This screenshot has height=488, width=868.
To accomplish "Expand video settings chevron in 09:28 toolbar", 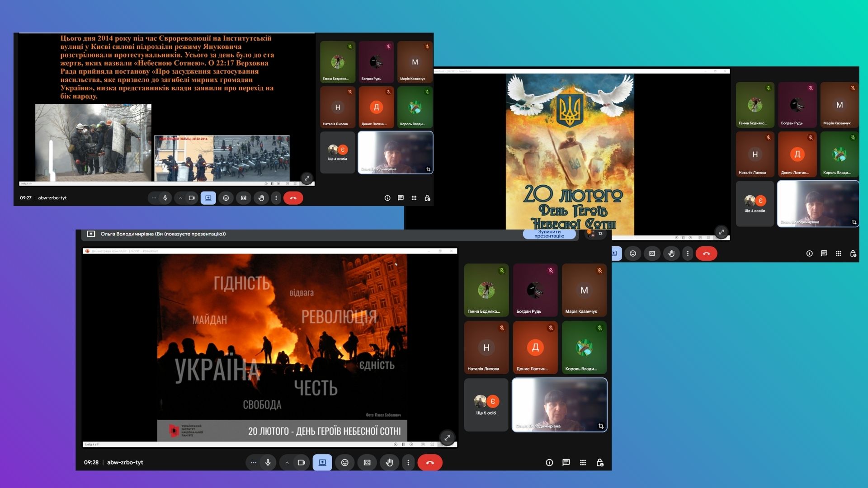I will tap(287, 462).
